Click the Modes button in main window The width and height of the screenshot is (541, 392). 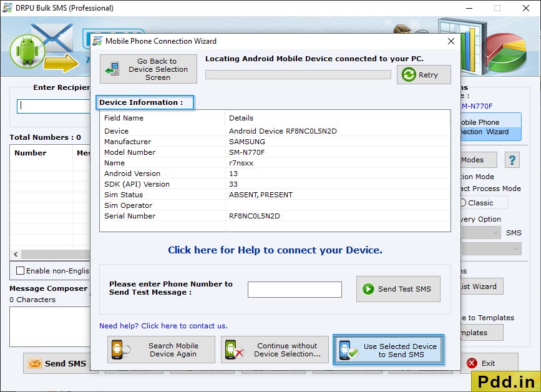tap(479, 160)
